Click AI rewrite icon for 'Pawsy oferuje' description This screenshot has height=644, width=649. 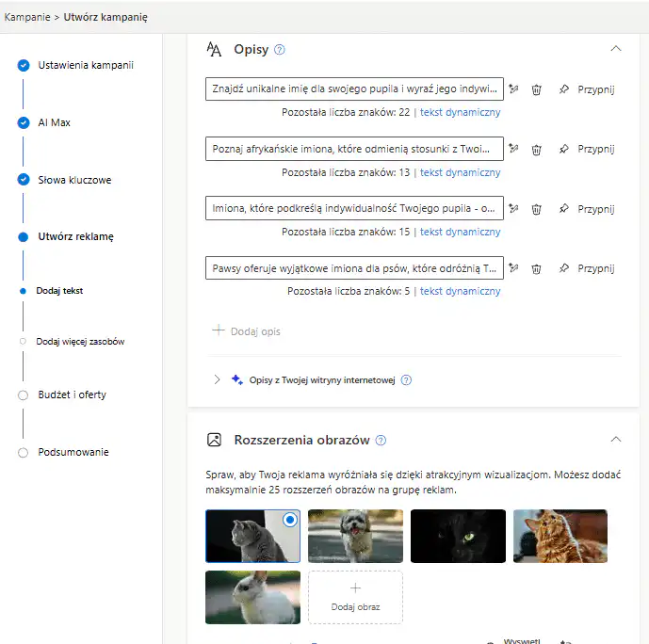(x=513, y=267)
